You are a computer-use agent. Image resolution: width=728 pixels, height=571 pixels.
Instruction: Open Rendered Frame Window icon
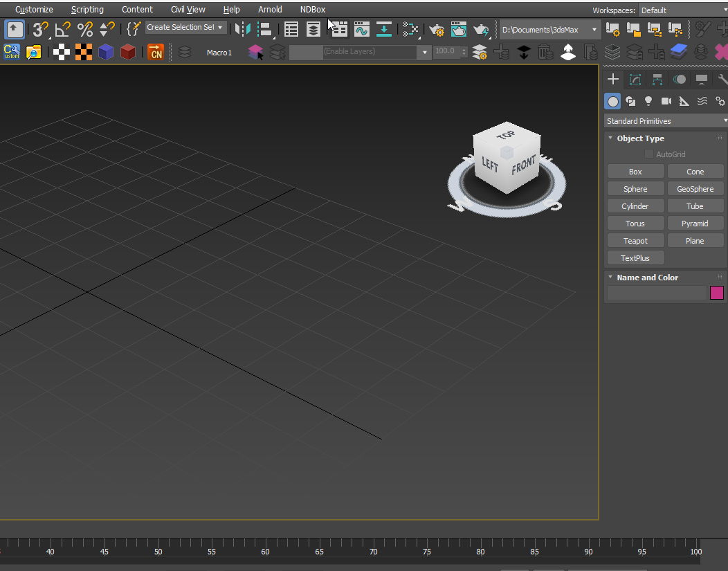(x=459, y=30)
